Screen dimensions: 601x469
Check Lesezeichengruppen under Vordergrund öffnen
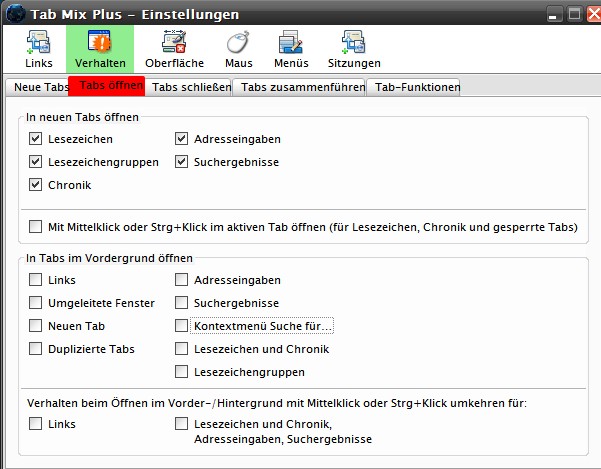click(181, 372)
